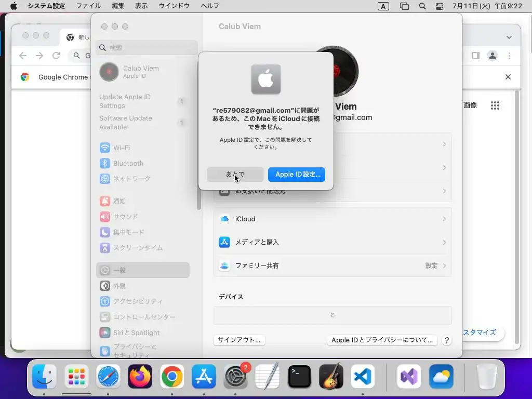Open TextEdit from the Dock
The height and width of the screenshot is (399, 532).
[x=268, y=376]
